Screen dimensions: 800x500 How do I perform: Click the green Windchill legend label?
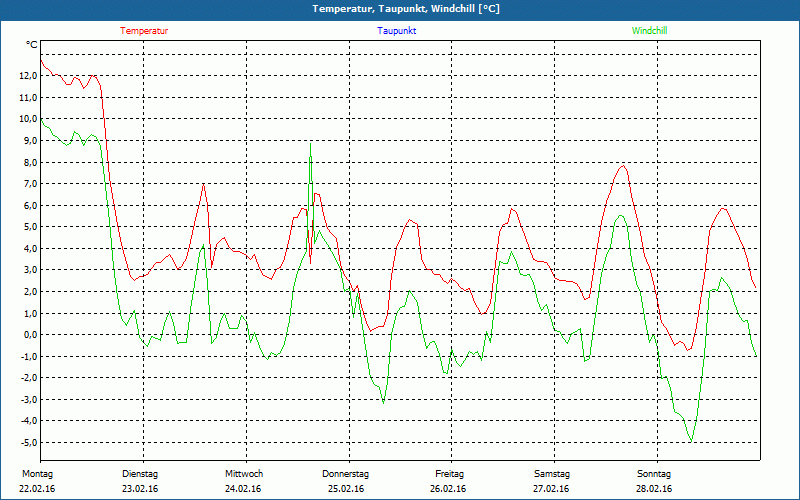[x=649, y=31]
